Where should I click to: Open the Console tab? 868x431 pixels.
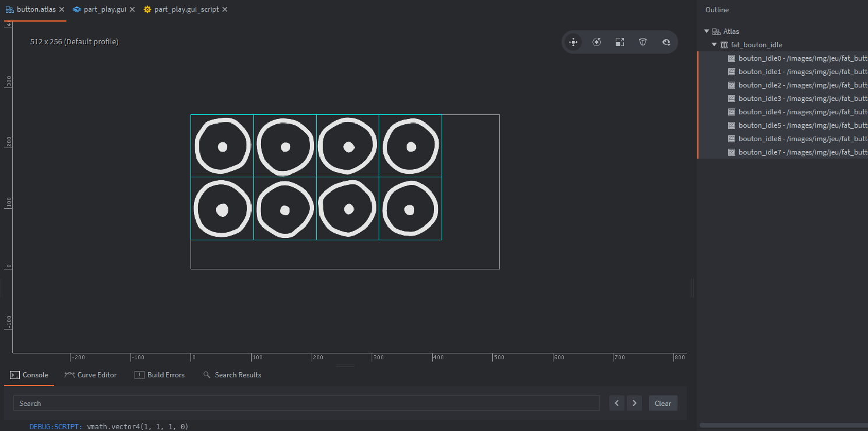pos(29,375)
